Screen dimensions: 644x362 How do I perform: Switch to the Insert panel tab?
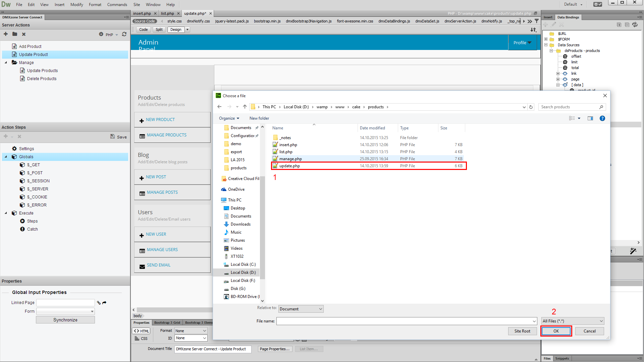548,17
